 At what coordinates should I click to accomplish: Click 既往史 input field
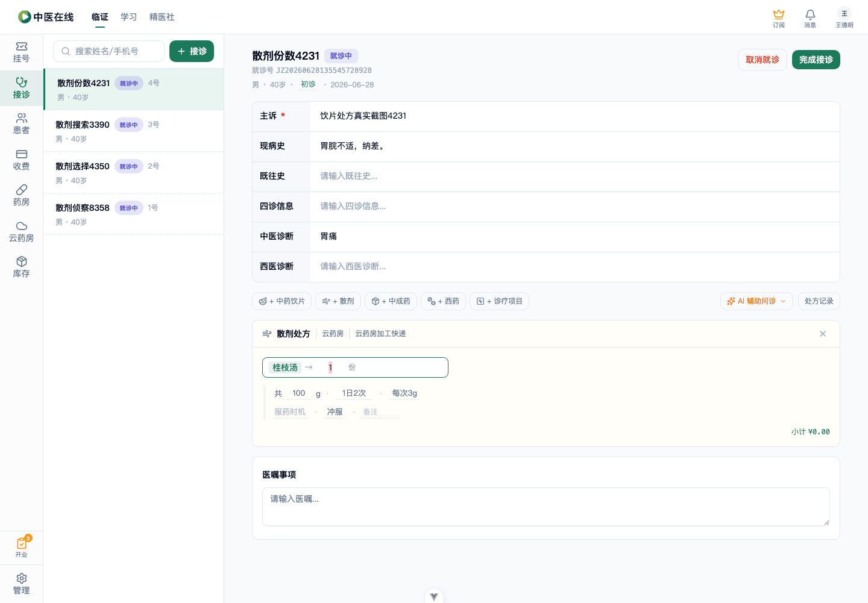tap(575, 177)
